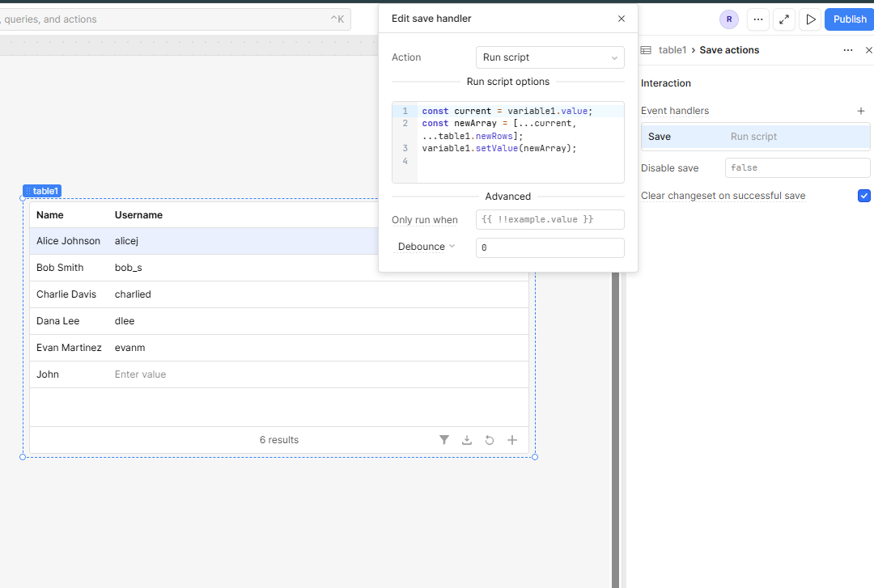Open the Action dropdown showing Run script
Screen dimensions: 874x588
tap(549, 57)
